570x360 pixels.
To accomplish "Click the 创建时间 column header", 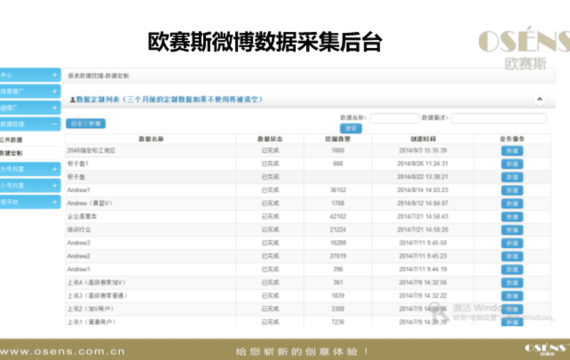I will pos(423,139).
